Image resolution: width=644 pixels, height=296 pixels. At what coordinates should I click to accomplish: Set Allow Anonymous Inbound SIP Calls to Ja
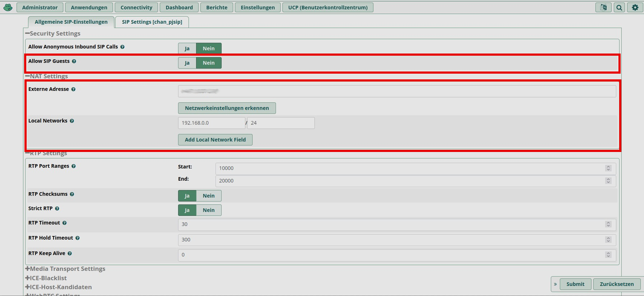[x=187, y=48]
